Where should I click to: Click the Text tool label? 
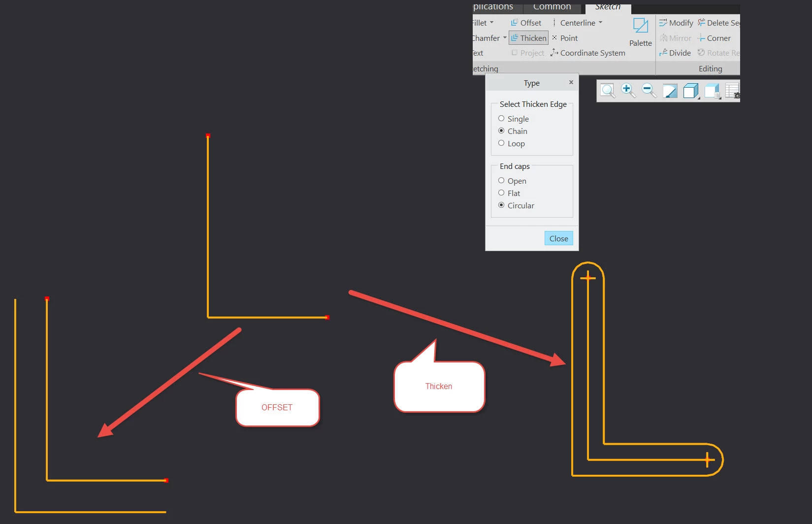coord(478,53)
